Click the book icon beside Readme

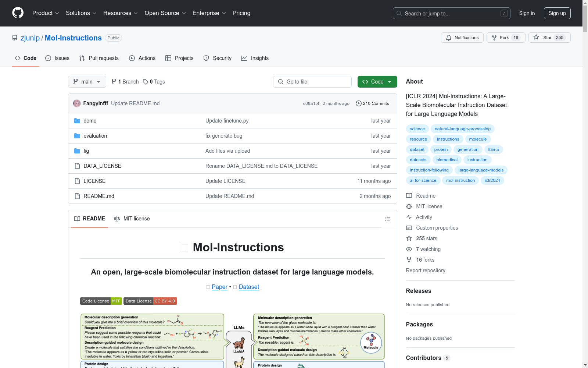(409, 196)
